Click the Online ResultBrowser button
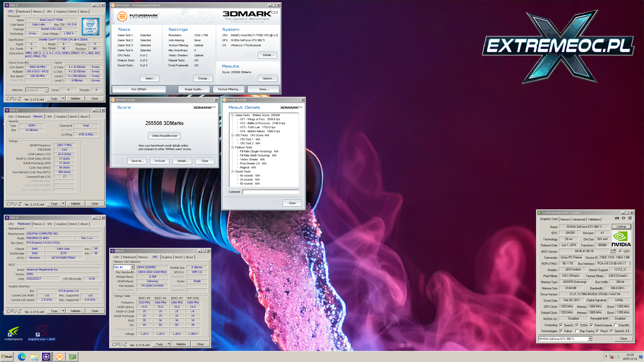Viewport: 644px width, 362px height. coord(164,136)
